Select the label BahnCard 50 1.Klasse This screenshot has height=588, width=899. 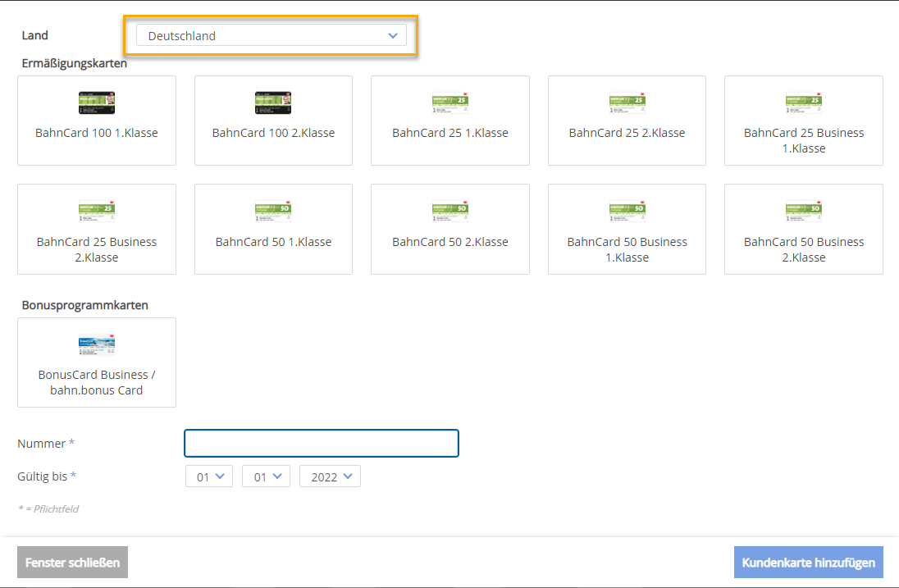[x=273, y=242]
